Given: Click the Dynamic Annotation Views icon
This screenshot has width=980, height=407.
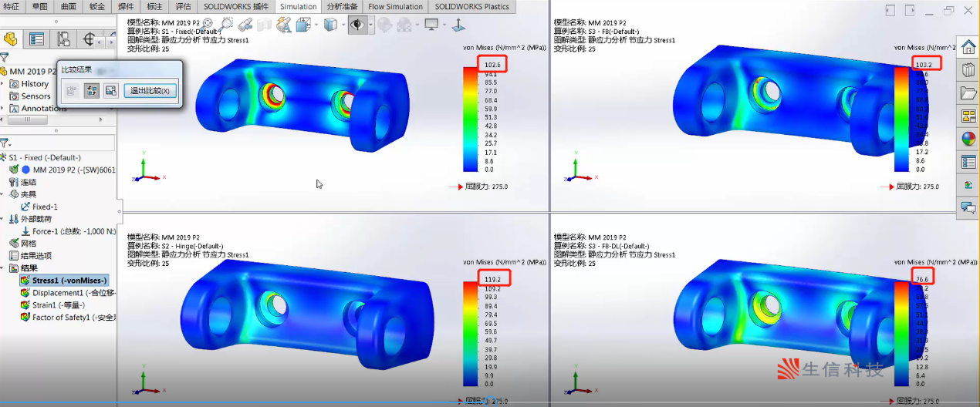Looking at the screenshot, I should 283,25.
